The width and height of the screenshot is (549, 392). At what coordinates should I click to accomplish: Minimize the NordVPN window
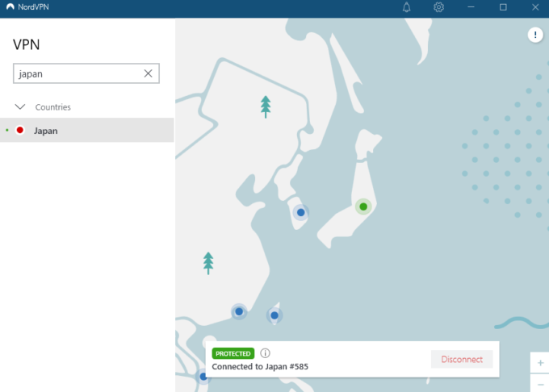click(471, 7)
